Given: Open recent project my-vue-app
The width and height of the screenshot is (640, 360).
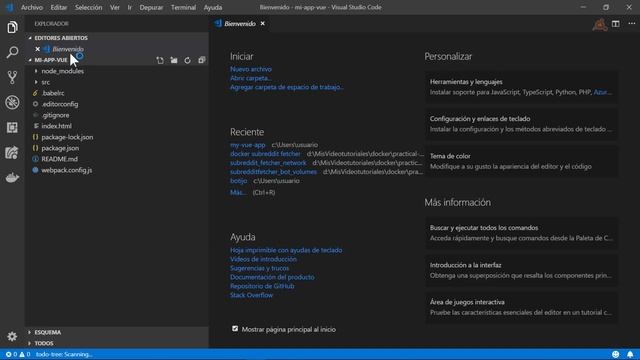Looking at the screenshot, I should click(x=247, y=145).
